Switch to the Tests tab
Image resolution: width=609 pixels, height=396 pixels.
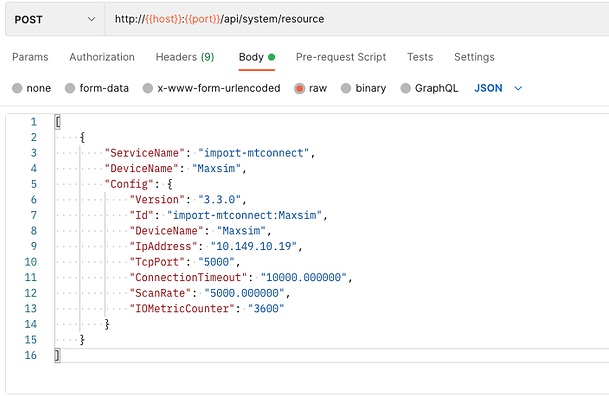pyautogui.click(x=420, y=57)
